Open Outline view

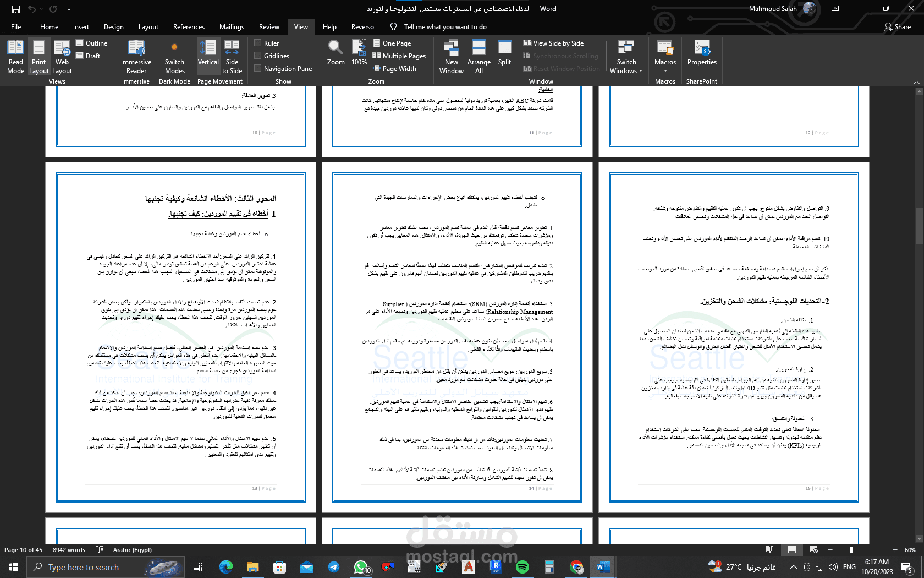(x=91, y=43)
